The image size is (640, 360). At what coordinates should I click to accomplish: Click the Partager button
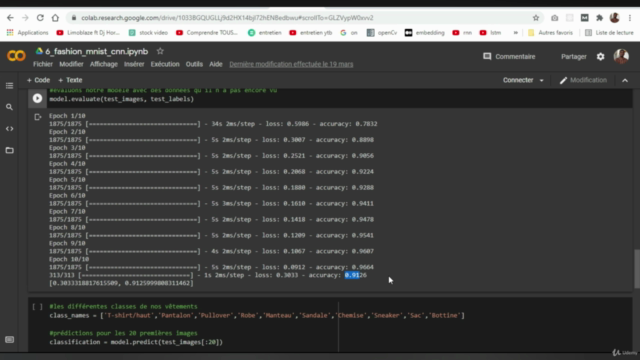point(573,57)
